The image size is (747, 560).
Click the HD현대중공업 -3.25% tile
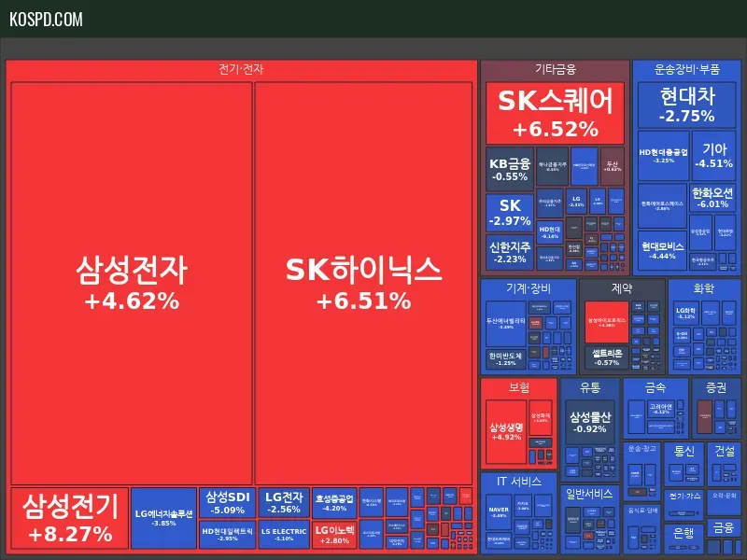pos(663,156)
